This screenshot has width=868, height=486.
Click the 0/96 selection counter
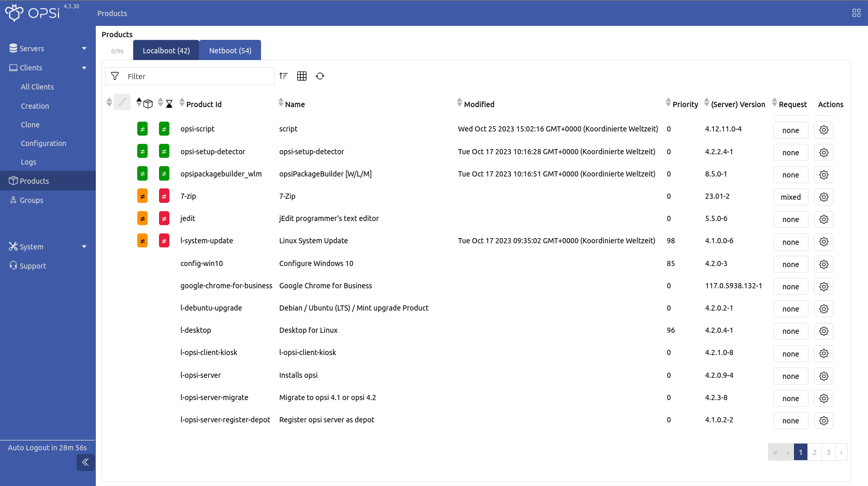coord(117,51)
